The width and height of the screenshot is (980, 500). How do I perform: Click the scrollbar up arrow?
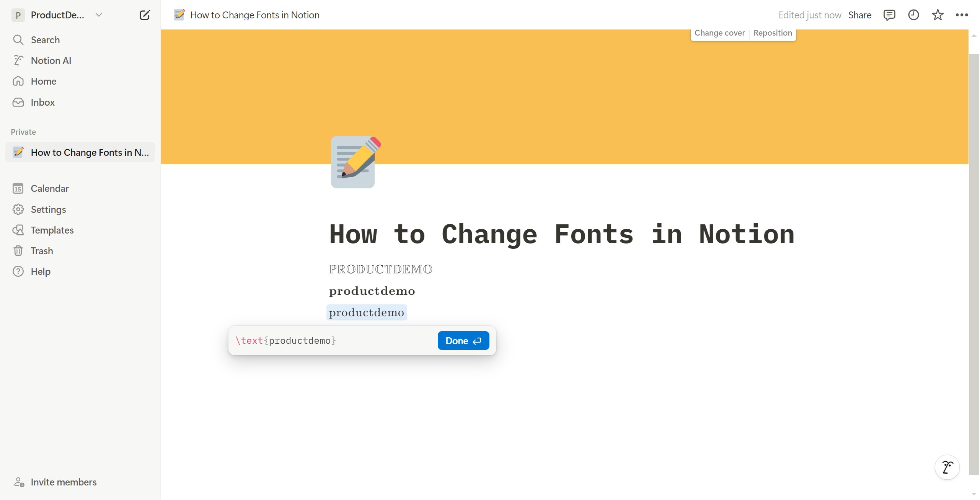tap(974, 36)
